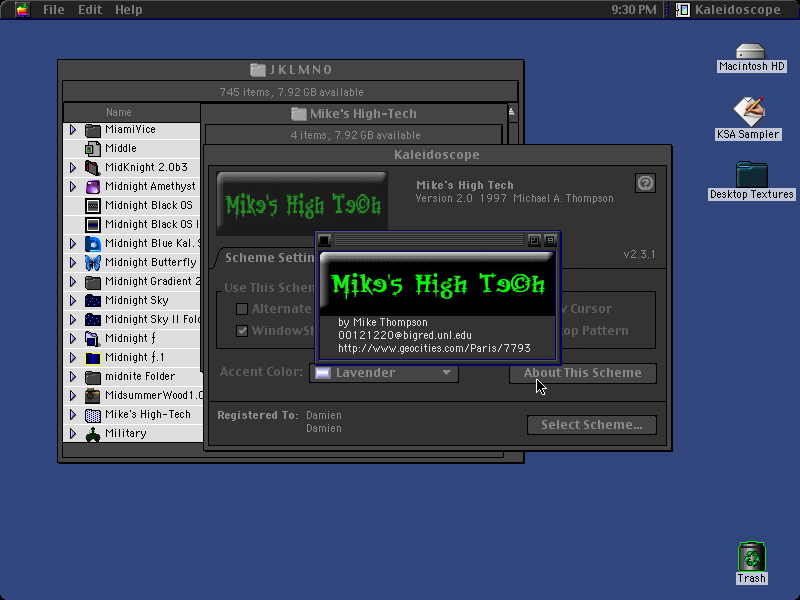Select the Midnight ƒ folder icon
This screenshot has height=600, width=800.
pyautogui.click(x=92, y=338)
